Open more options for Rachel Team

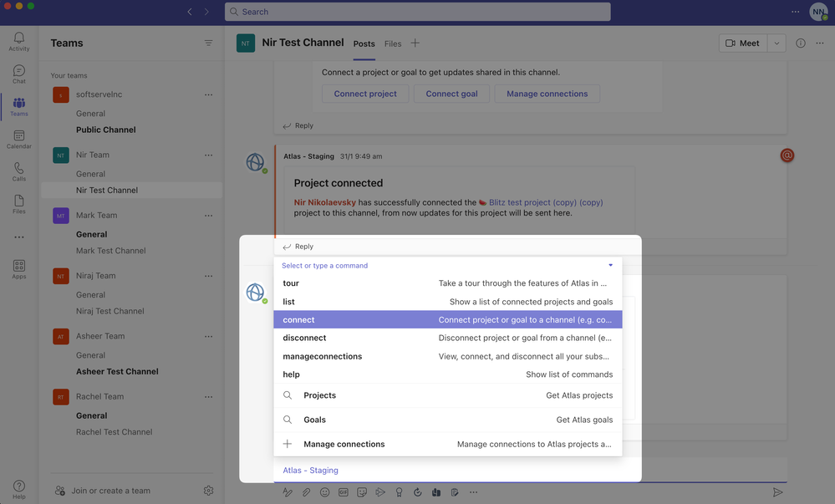208,397
